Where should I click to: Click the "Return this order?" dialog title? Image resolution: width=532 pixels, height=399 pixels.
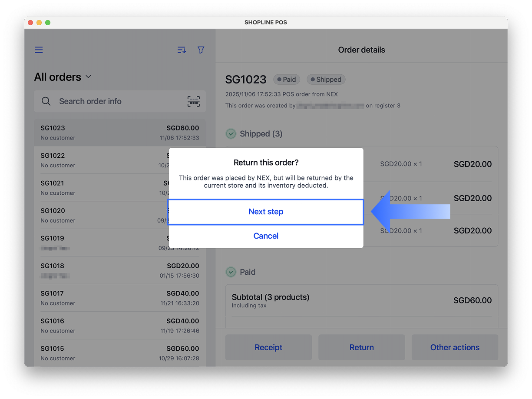266,163
